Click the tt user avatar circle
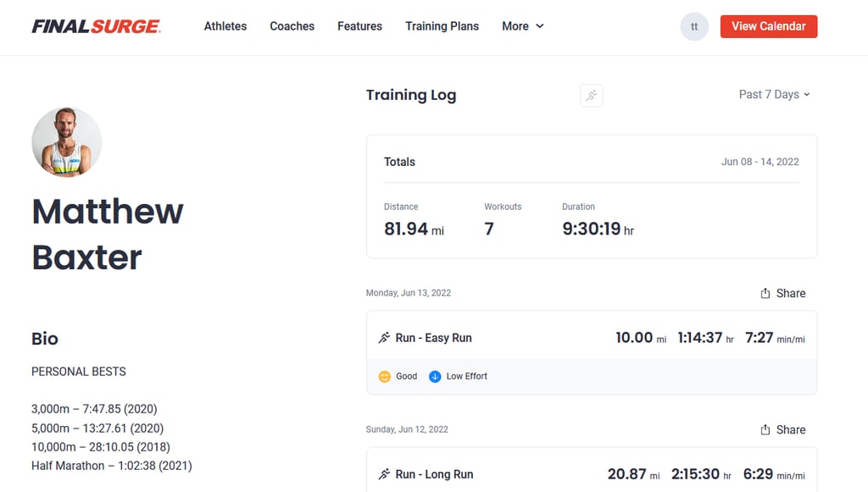 coord(693,26)
